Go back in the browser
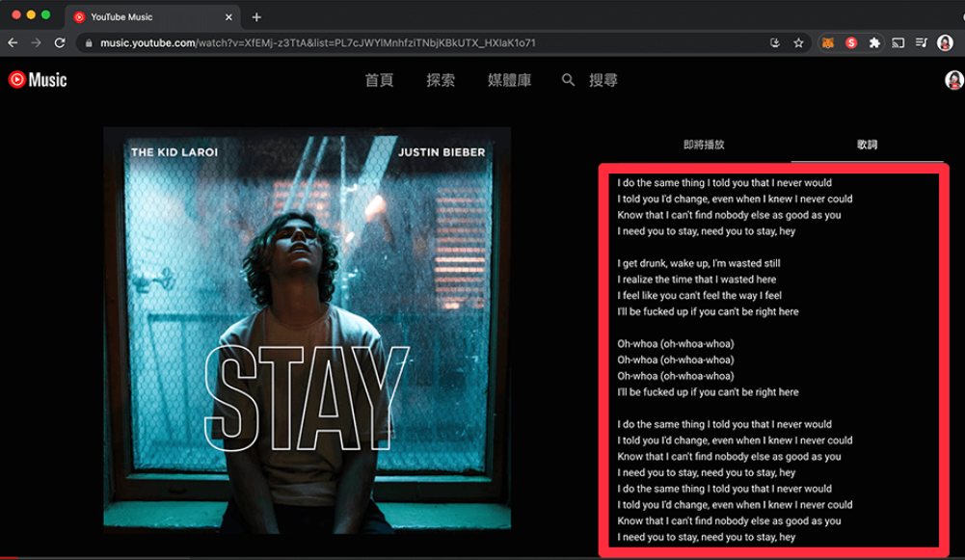Screen dimensions: 965x560 pyautogui.click(x=13, y=42)
